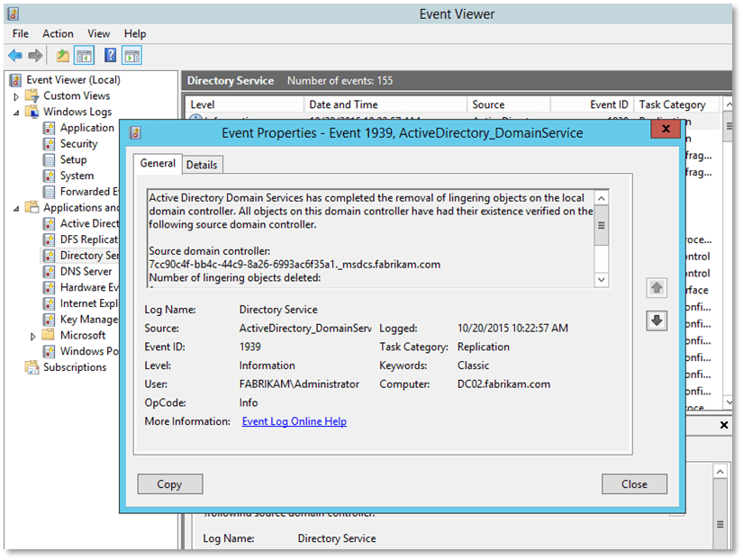Image resolution: width=743 pixels, height=560 pixels.
Task: Show next event with down arrow button
Action: click(657, 321)
